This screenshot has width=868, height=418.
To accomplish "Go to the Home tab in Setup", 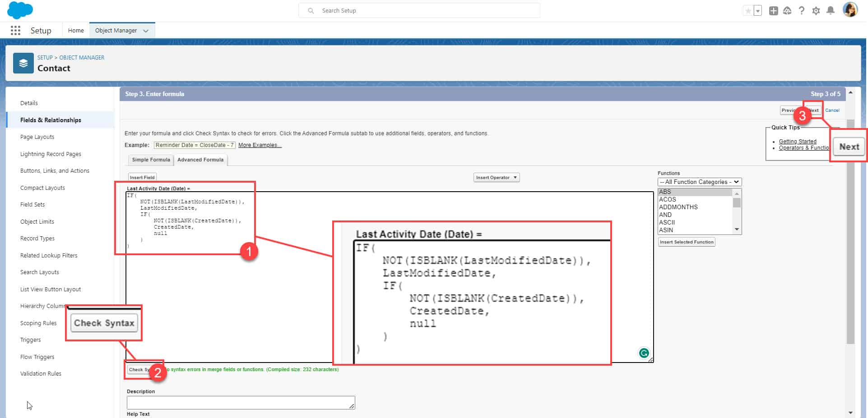I will [x=75, y=30].
